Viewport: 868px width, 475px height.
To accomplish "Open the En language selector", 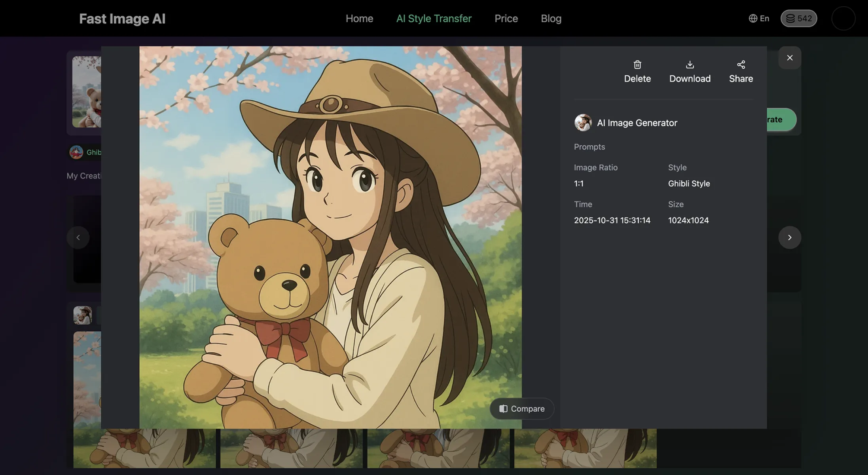I will coord(758,18).
